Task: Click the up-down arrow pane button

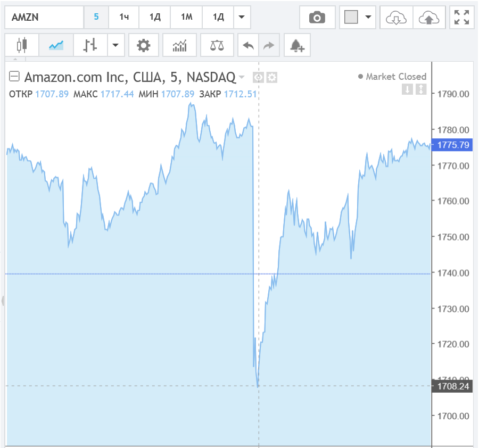Action: coord(421,89)
